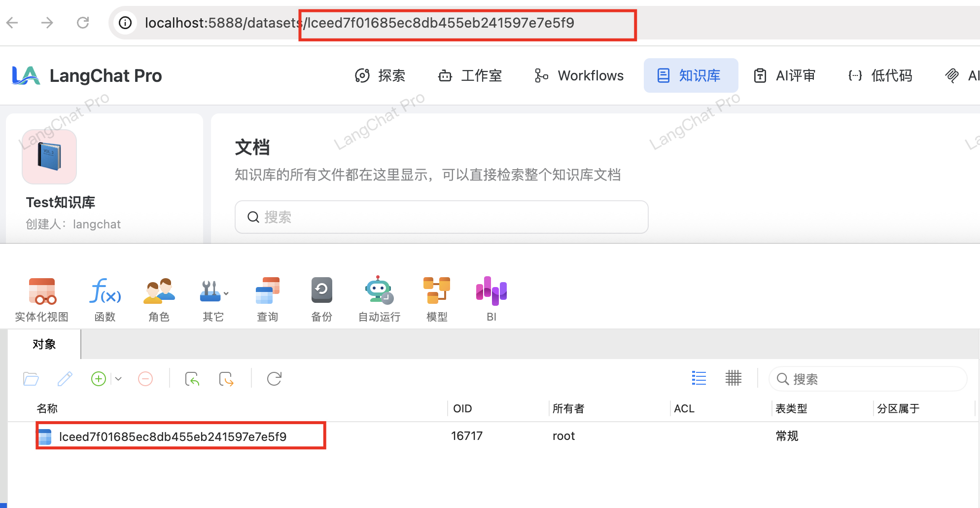Expand the green add-object dropdown arrow
The height and width of the screenshot is (508, 980).
coord(118,379)
